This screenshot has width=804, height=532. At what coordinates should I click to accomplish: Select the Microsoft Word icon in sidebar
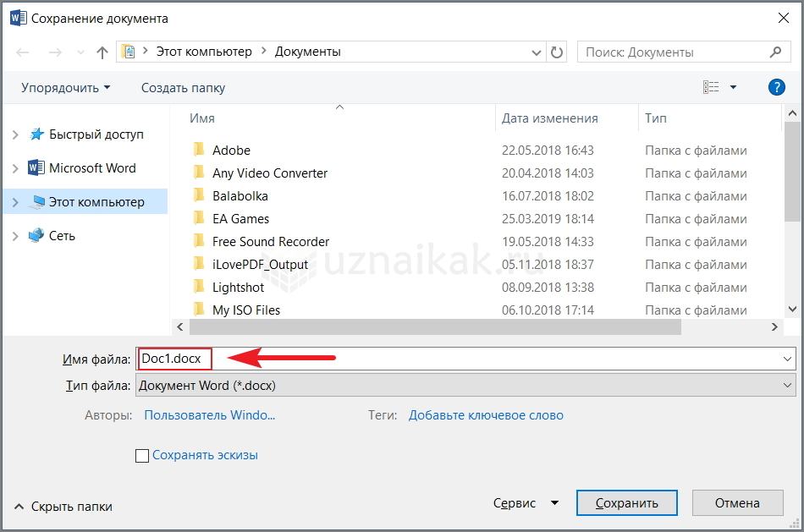click(x=36, y=167)
